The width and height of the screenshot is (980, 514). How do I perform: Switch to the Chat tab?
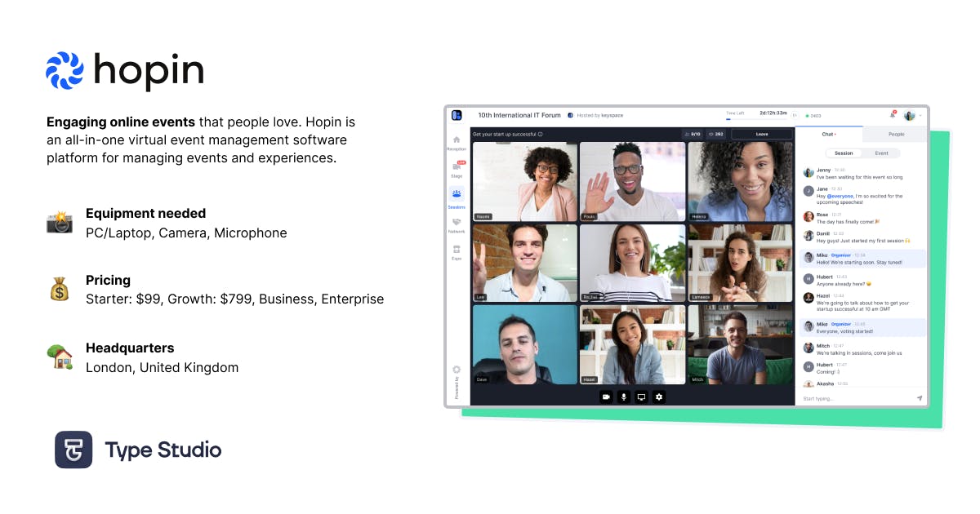click(829, 134)
